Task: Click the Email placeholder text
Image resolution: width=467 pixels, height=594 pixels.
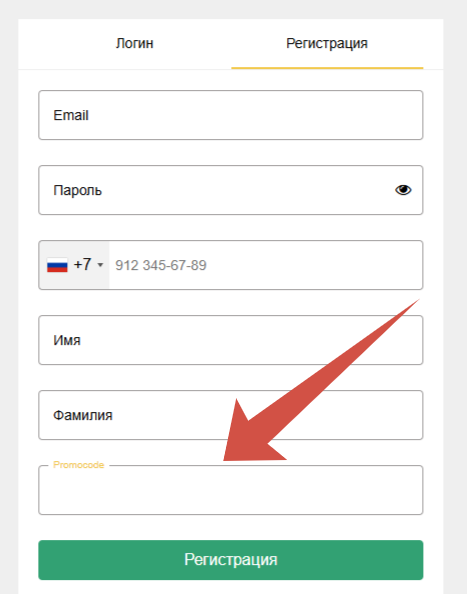Action: (x=71, y=115)
